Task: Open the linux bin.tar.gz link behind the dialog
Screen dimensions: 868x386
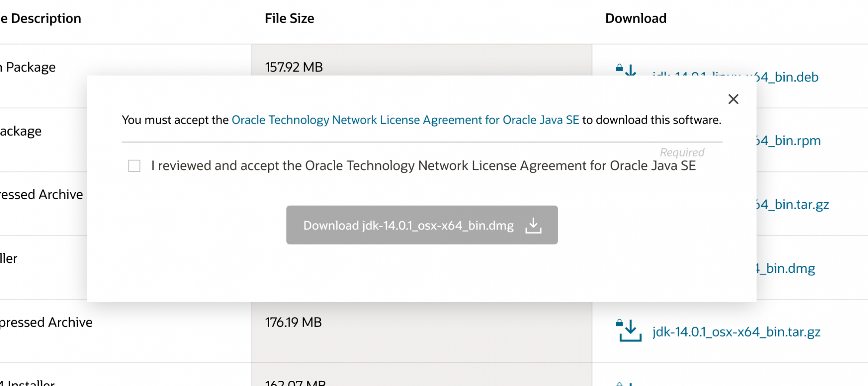Action: tap(793, 204)
